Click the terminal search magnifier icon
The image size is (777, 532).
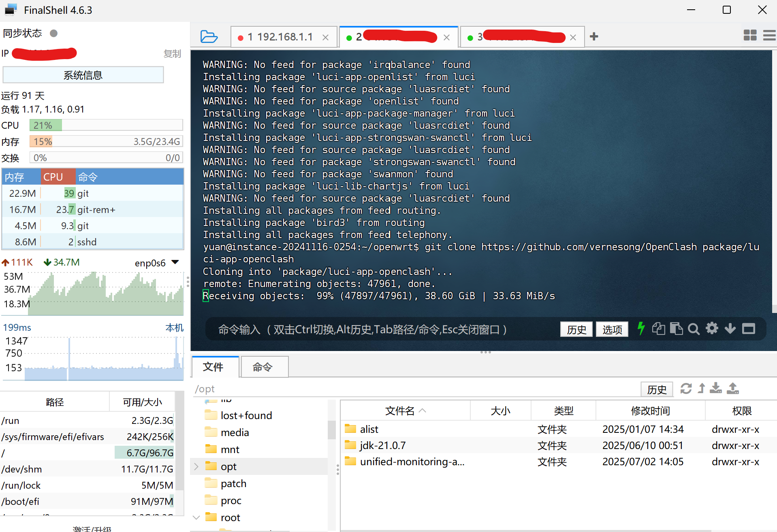694,329
